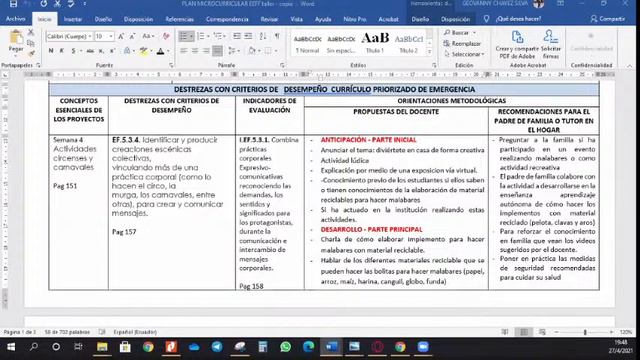The width and height of the screenshot is (640, 360).
Task: Open the font size dropdown
Action: 111,36
